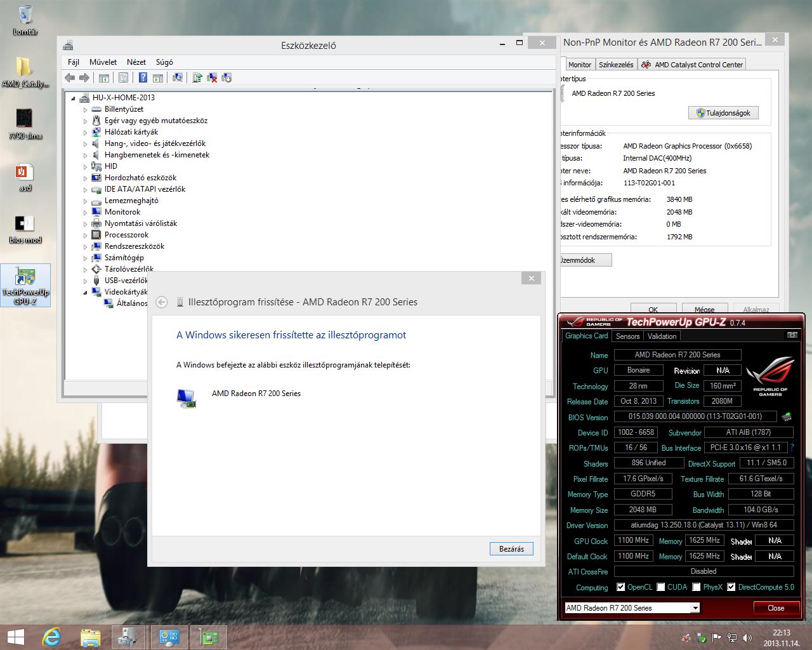Screen dimensions: 812x650
Task: Open the Művelet menu
Action: click(x=103, y=62)
